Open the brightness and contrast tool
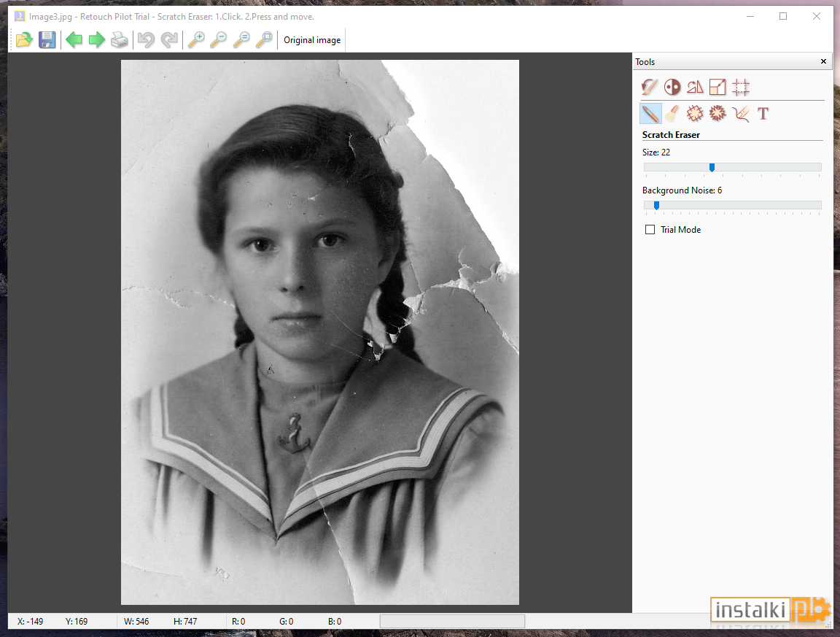 (x=672, y=87)
